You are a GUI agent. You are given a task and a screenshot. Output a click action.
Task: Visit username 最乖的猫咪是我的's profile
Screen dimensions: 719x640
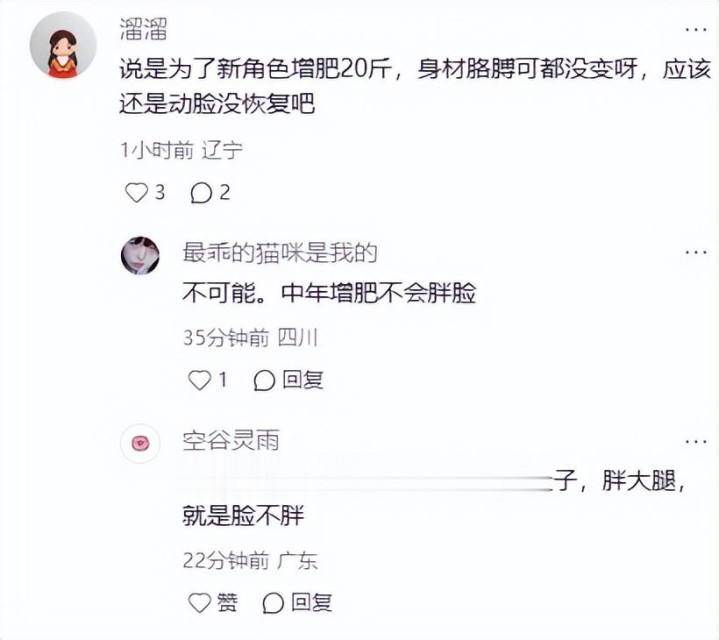click(279, 252)
